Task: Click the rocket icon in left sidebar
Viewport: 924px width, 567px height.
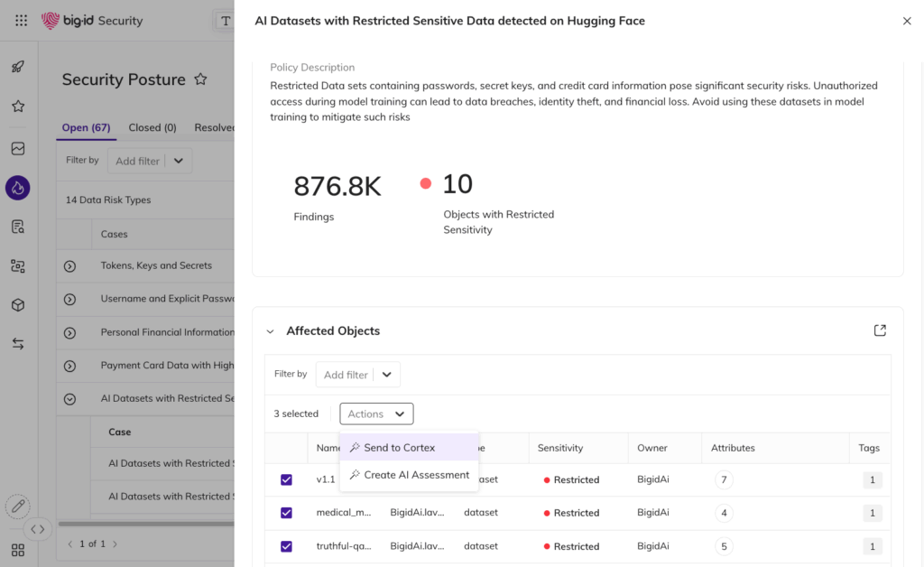Action: [18, 67]
